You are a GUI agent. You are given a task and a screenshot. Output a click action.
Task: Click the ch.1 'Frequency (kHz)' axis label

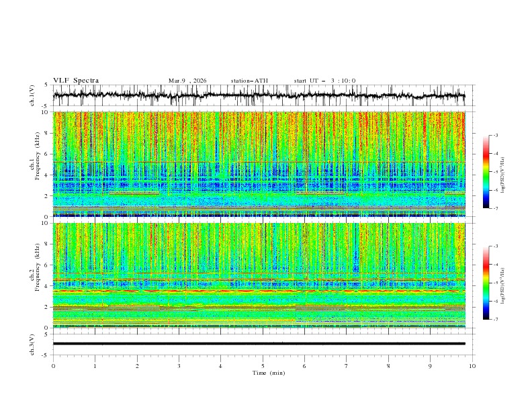click(x=38, y=156)
